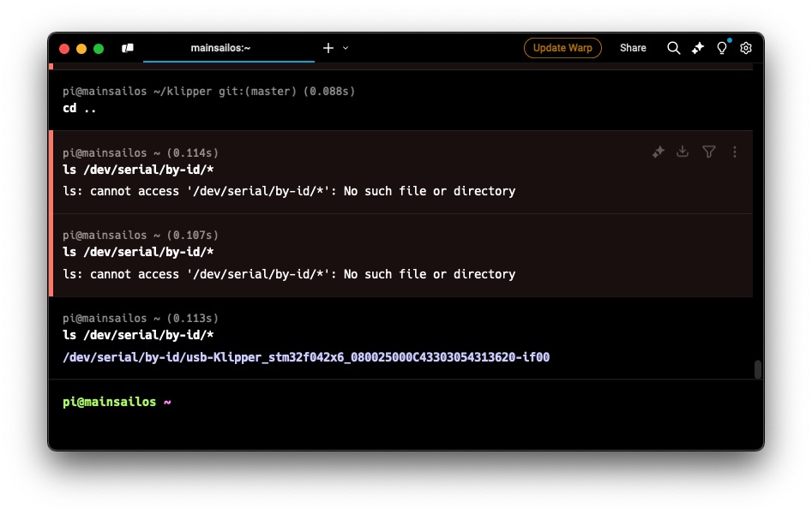The image size is (812, 514).
Task: Minimize the window with yellow button
Action: tap(81, 49)
